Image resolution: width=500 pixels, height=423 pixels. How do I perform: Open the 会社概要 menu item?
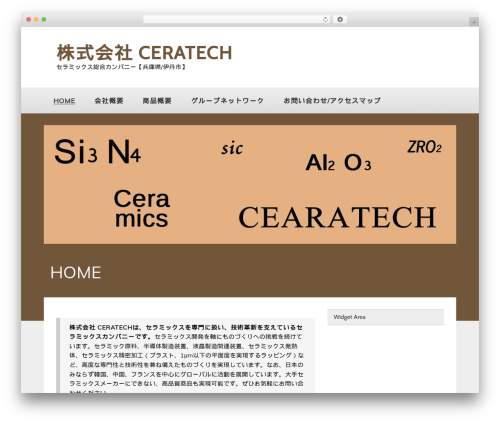[109, 101]
